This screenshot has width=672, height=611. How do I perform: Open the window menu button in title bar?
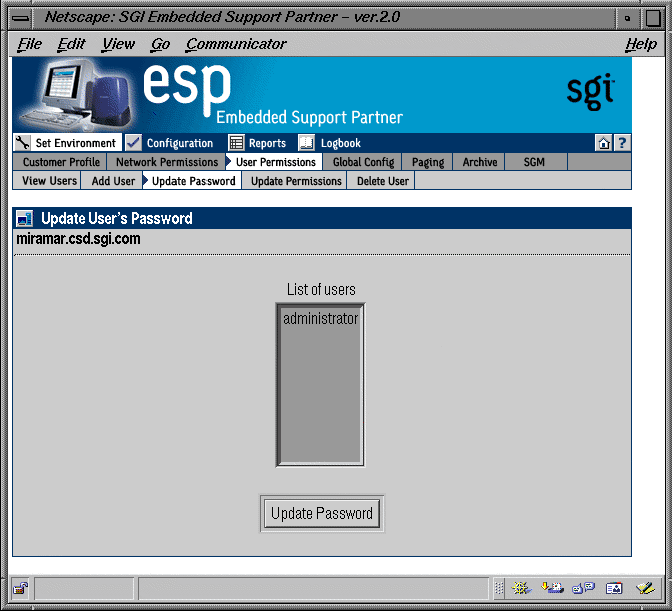point(21,18)
